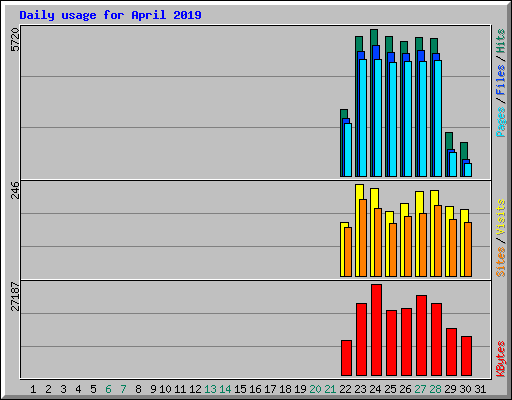The width and height of the screenshot is (512, 400).
Task: Click the Files legend label
Action: pyautogui.click(x=501, y=79)
